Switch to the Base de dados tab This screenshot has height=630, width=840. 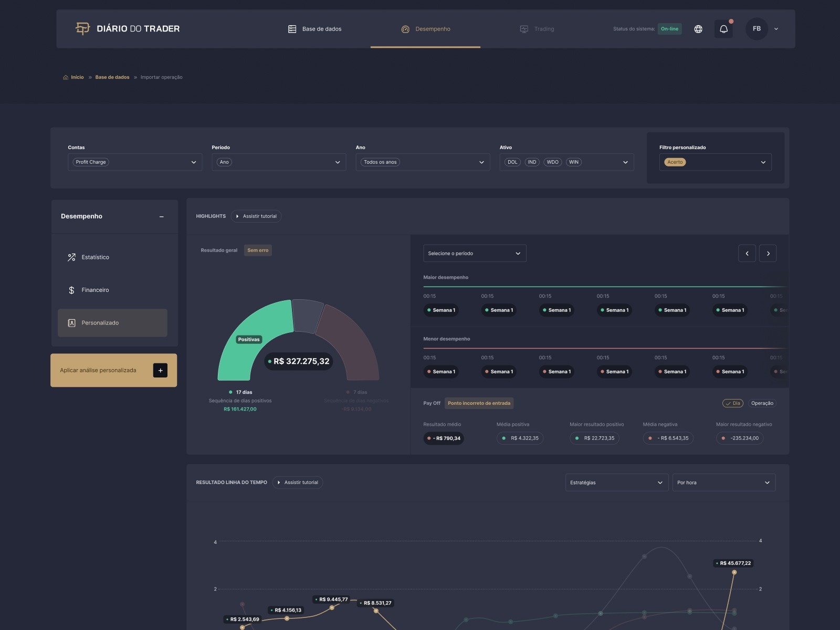click(x=315, y=29)
